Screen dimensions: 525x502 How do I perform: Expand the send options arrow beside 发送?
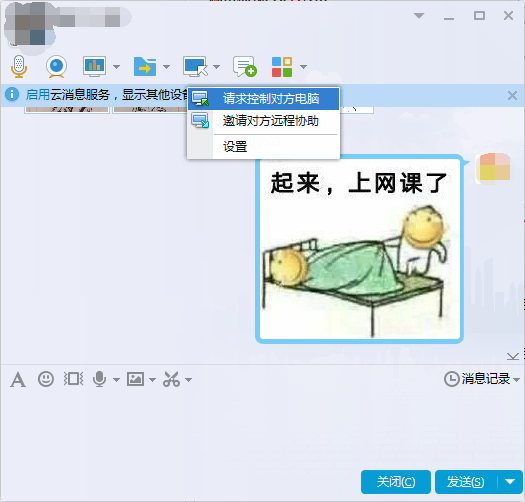510,482
